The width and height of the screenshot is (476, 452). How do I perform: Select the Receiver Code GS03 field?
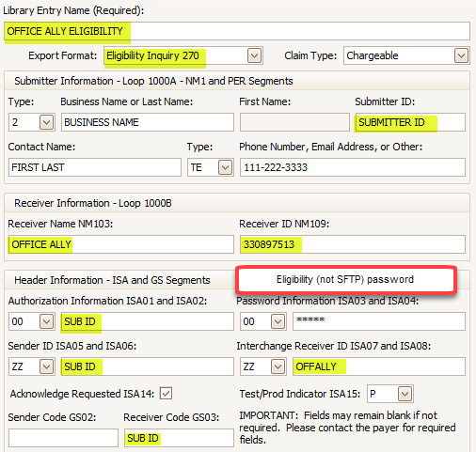pyautogui.click(x=179, y=438)
